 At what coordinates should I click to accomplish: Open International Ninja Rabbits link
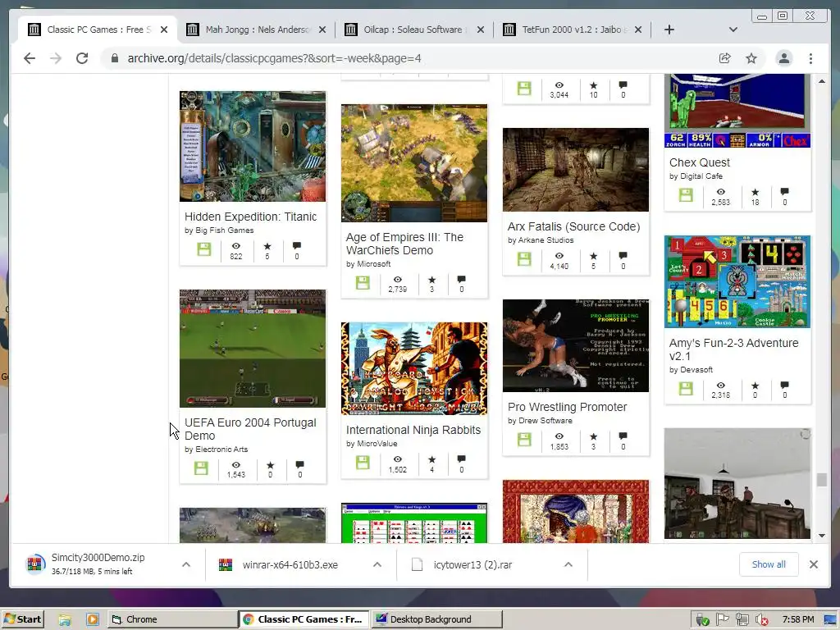(413, 430)
